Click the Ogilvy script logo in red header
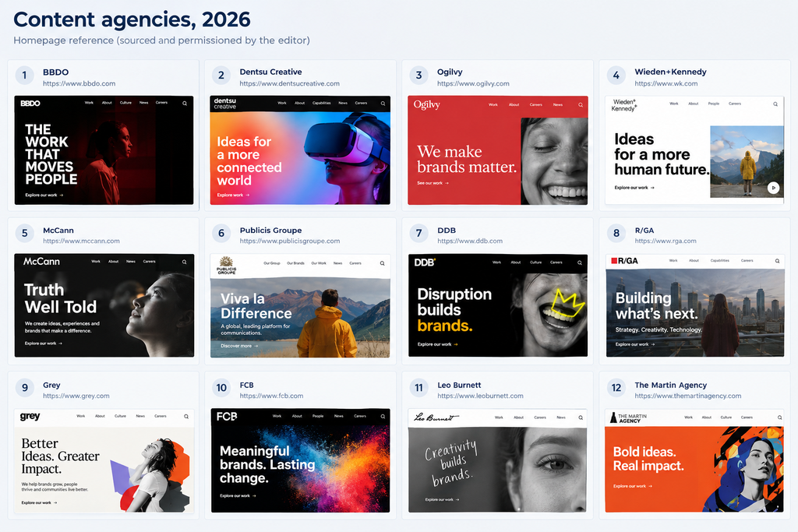The image size is (798, 532). pos(426,105)
